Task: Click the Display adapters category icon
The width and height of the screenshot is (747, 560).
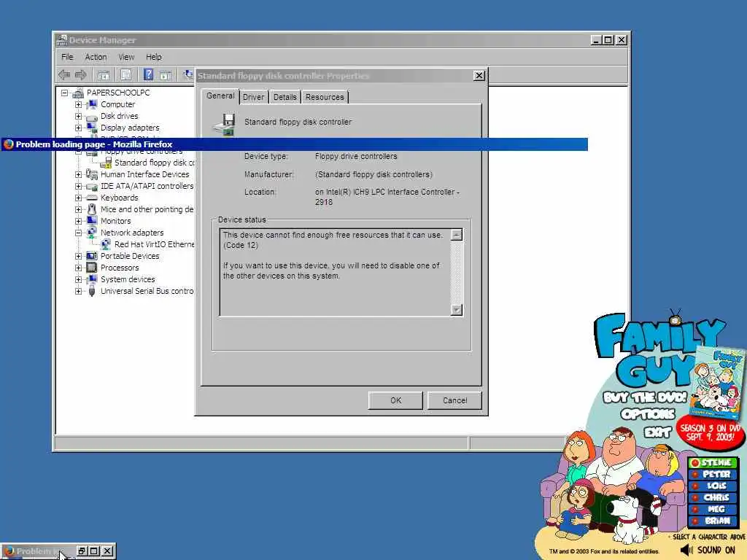Action: point(92,128)
